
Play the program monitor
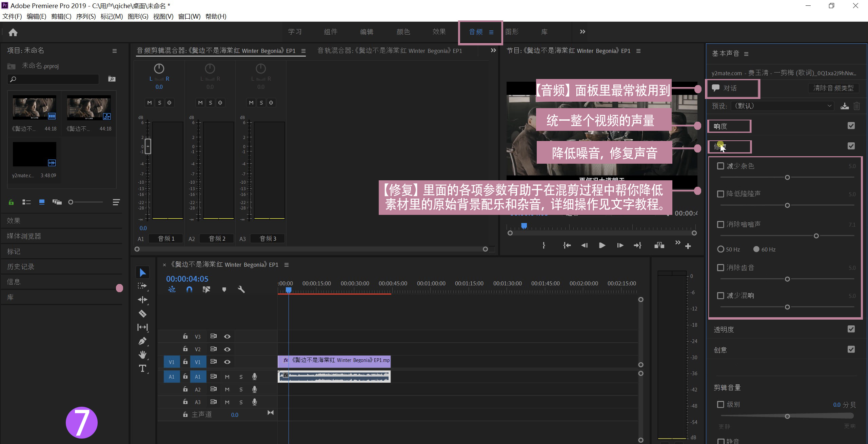[602, 245]
